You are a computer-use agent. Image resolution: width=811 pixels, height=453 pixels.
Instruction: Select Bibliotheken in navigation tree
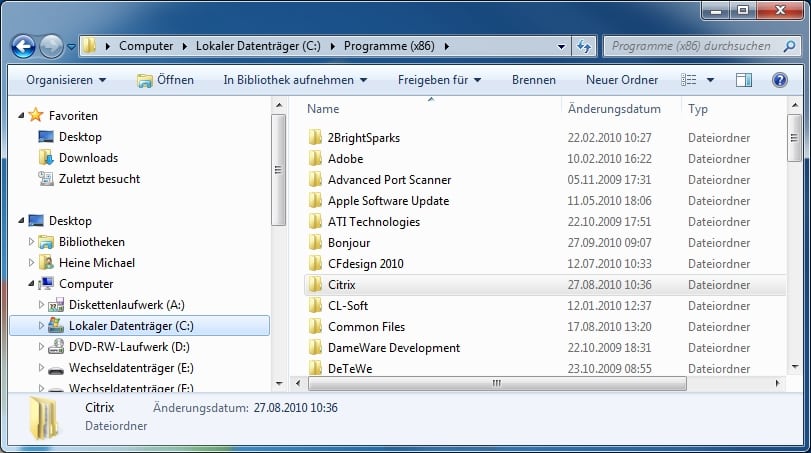click(92, 242)
